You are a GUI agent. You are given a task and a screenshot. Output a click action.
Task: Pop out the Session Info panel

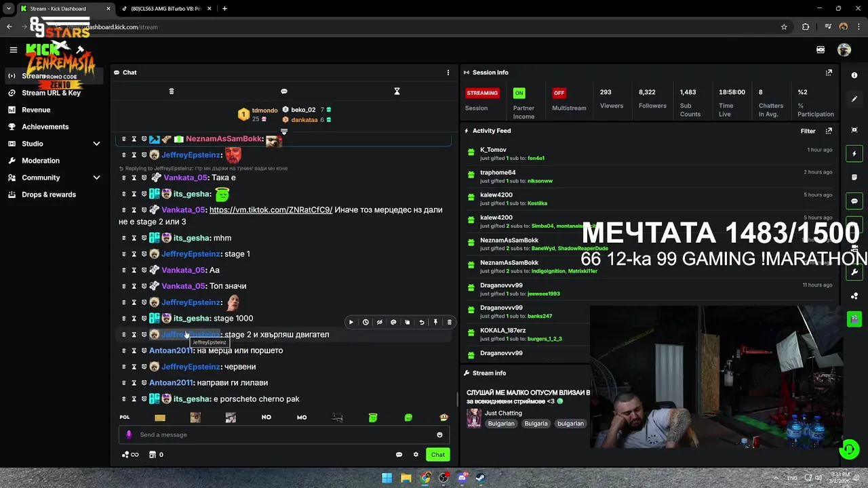tap(829, 73)
